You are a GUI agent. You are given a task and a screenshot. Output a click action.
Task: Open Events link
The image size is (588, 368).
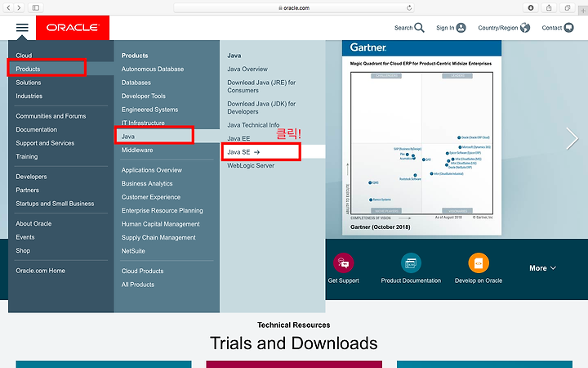click(x=25, y=237)
